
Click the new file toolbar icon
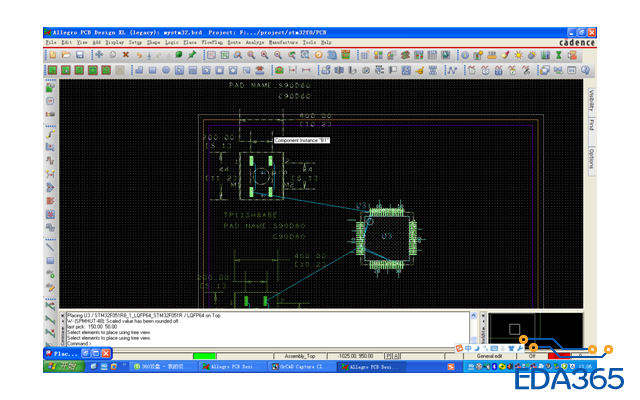tap(52, 55)
